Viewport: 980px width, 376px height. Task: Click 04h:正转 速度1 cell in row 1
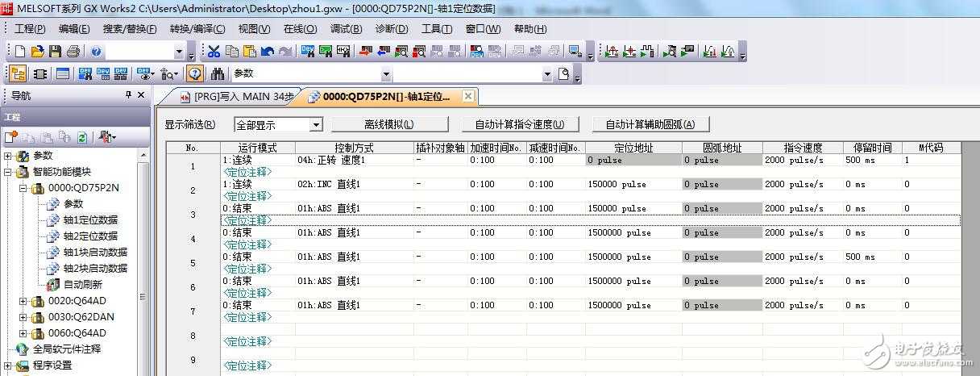(x=354, y=160)
